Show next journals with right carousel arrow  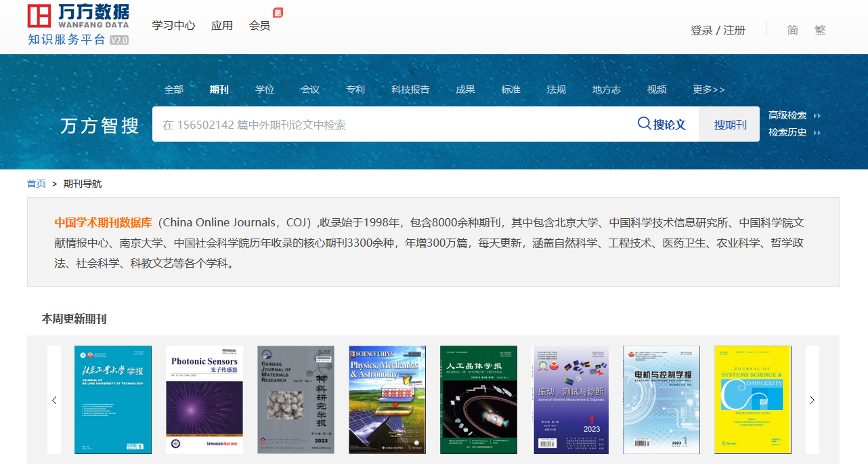[812, 400]
